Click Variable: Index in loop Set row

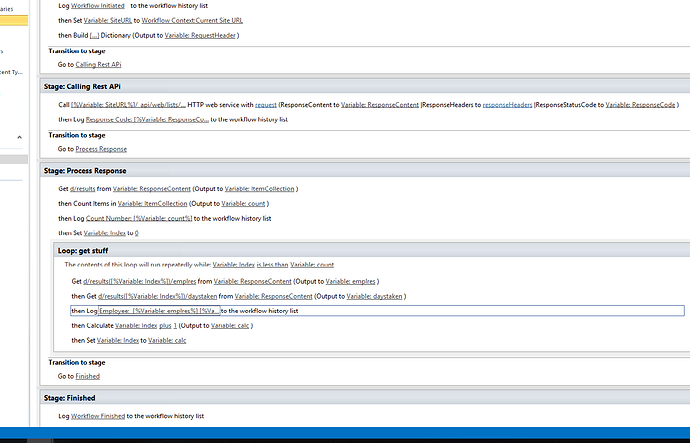click(118, 340)
